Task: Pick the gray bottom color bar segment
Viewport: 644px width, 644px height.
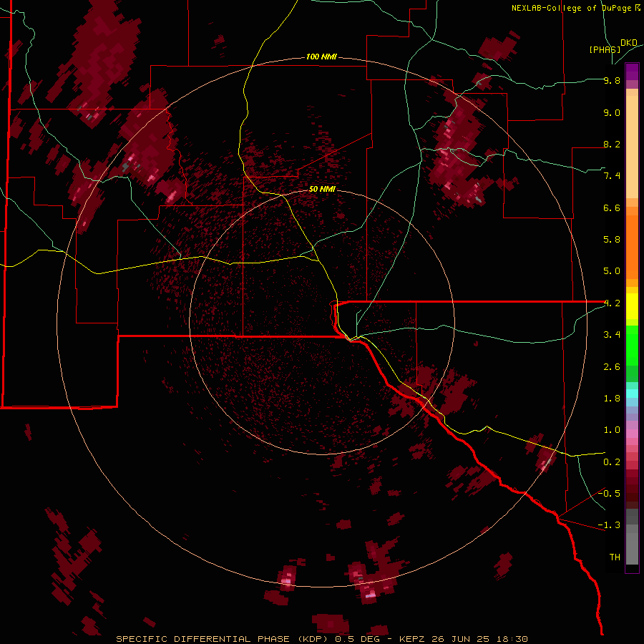Action: point(632,549)
